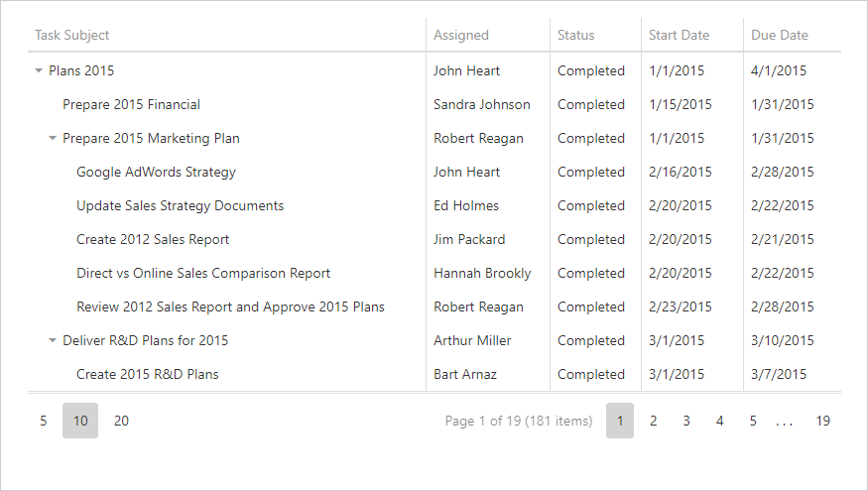Set page size to 20 rows

click(121, 421)
